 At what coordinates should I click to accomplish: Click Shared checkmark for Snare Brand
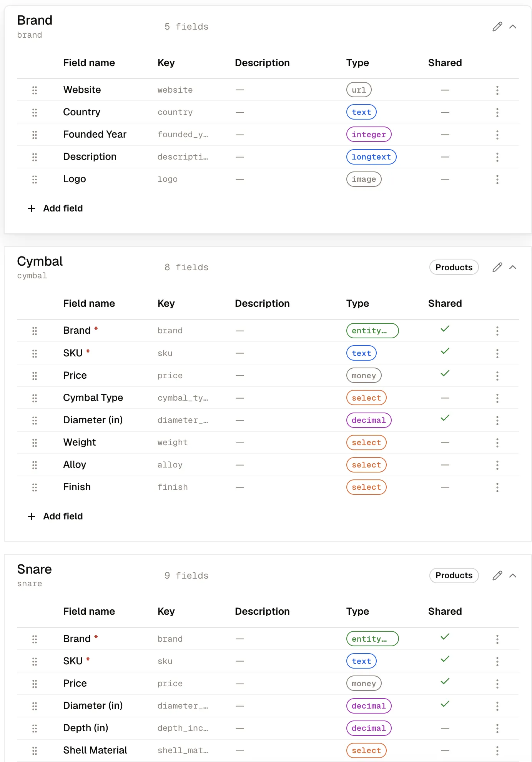tap(445, 637)
